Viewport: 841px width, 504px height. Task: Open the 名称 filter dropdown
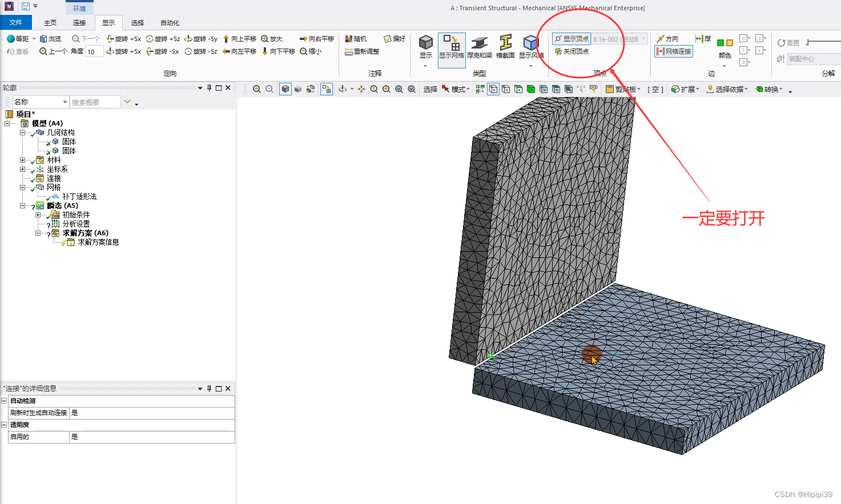click(65, 102)
